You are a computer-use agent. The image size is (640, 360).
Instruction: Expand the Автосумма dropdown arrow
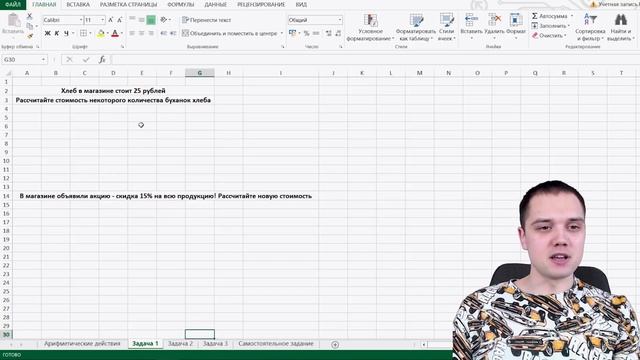coord(572,16)
